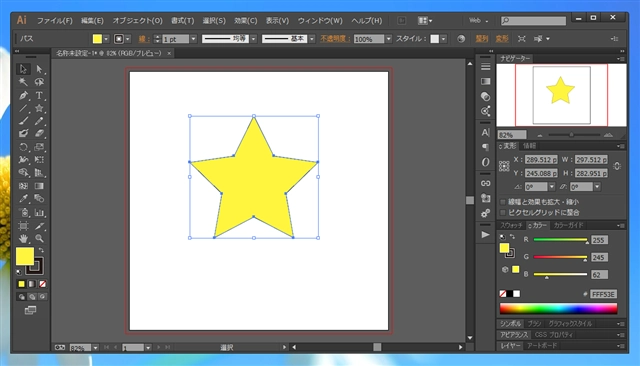Pick the Lasso tool

coord(39,82)
